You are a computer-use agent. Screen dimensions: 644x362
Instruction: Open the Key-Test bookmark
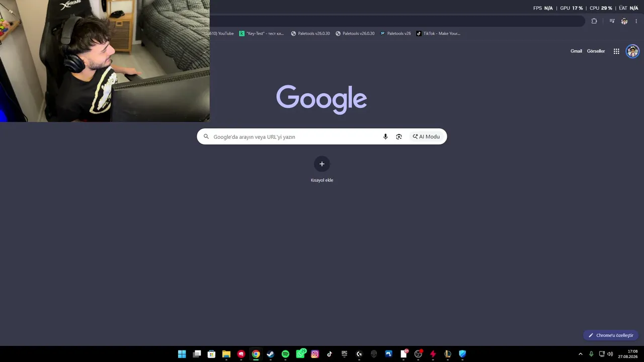[262, 34]
